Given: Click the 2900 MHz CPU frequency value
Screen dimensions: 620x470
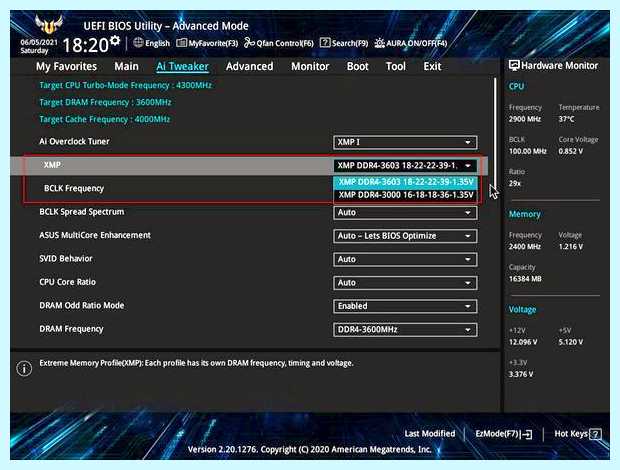Looking at the screenshot, I should pos(525,119).
